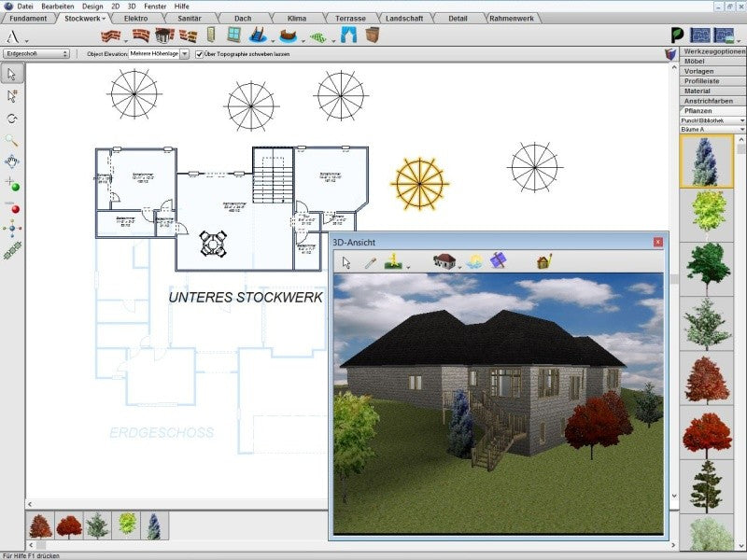The height and width of the screenshot is (560, 747).
Task: Select the curved railing tool
Action: (x=288, y=35)
